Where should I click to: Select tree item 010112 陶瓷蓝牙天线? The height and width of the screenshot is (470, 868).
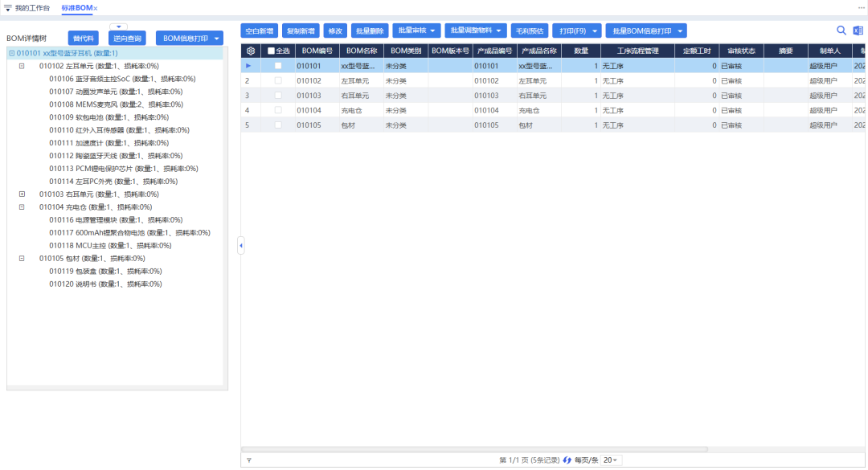(116, 156)
